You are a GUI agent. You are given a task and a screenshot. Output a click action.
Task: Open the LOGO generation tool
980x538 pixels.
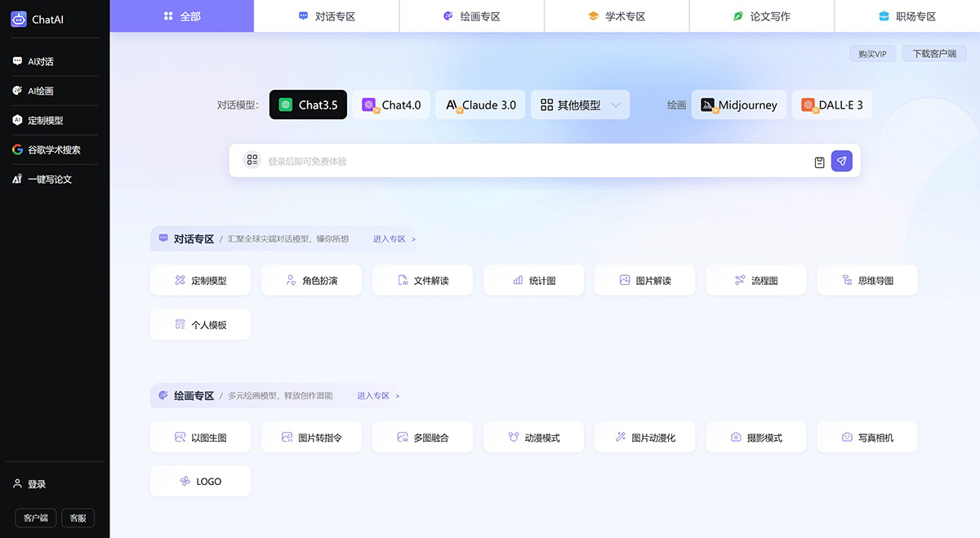199,481
